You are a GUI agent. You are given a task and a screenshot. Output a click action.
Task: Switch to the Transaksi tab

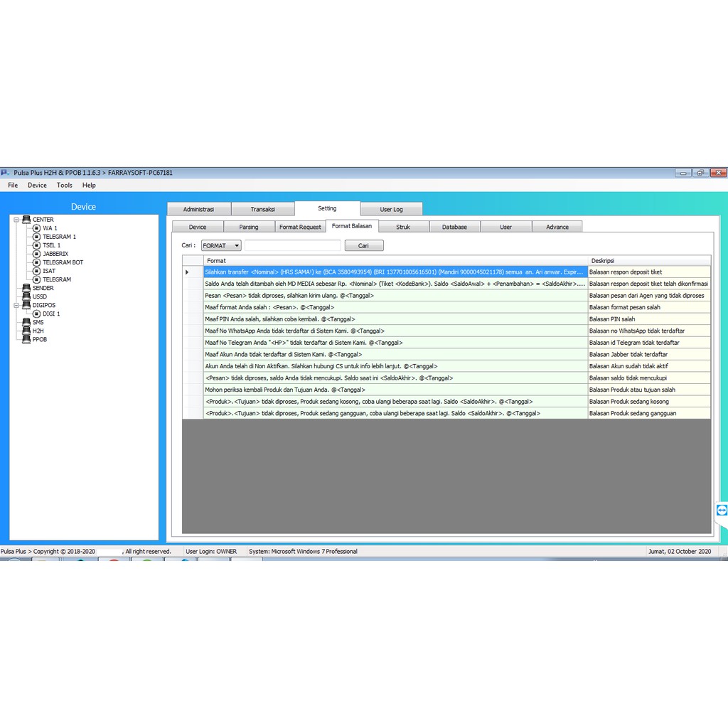[x=263, y=209]
